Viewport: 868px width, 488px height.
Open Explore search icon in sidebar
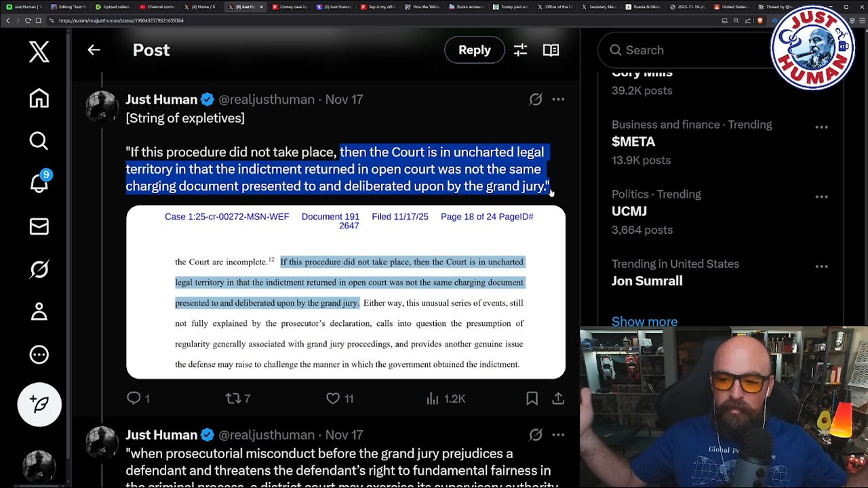click(x=39, y=141)
